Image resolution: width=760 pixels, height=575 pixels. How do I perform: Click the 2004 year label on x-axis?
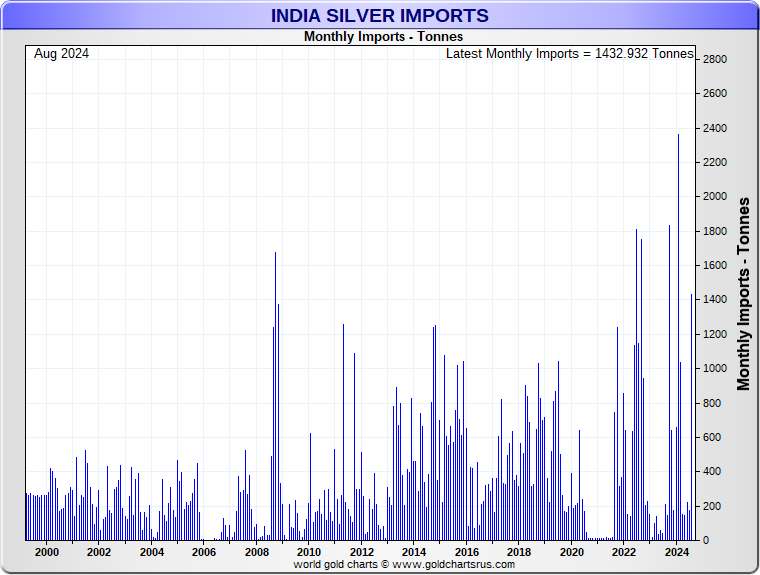152,552
